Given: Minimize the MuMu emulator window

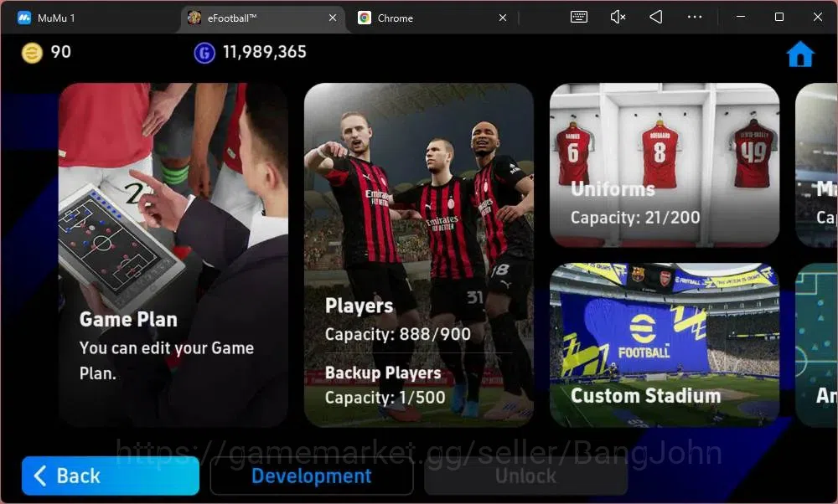Looking at the screenshot, I should click(x=741, y=17).
